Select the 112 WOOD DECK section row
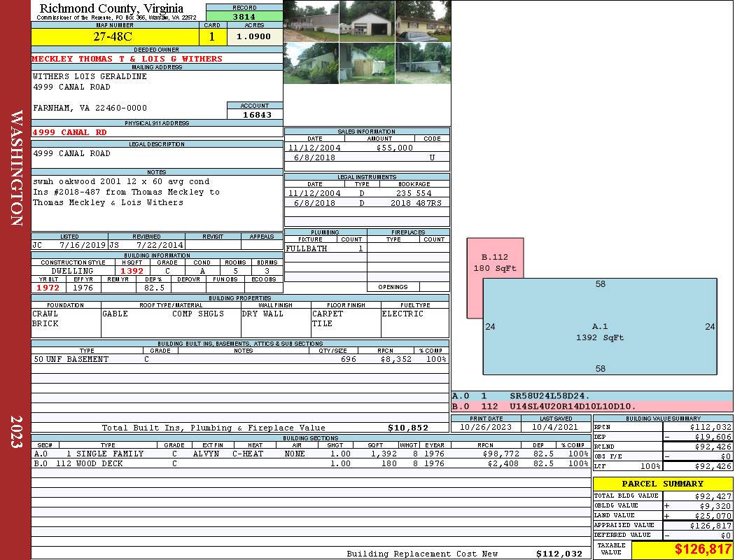This screenshot has height=560, width=735. point(309,463)
